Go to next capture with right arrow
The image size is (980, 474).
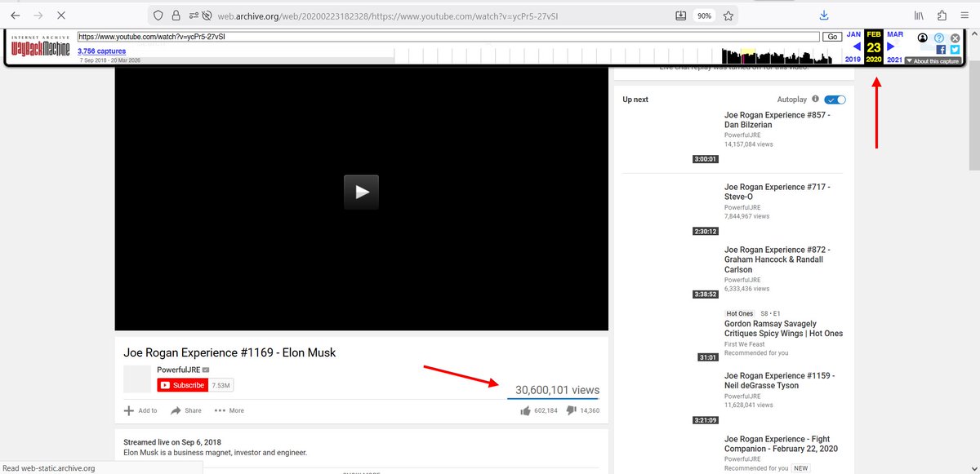tap(891, 47)
